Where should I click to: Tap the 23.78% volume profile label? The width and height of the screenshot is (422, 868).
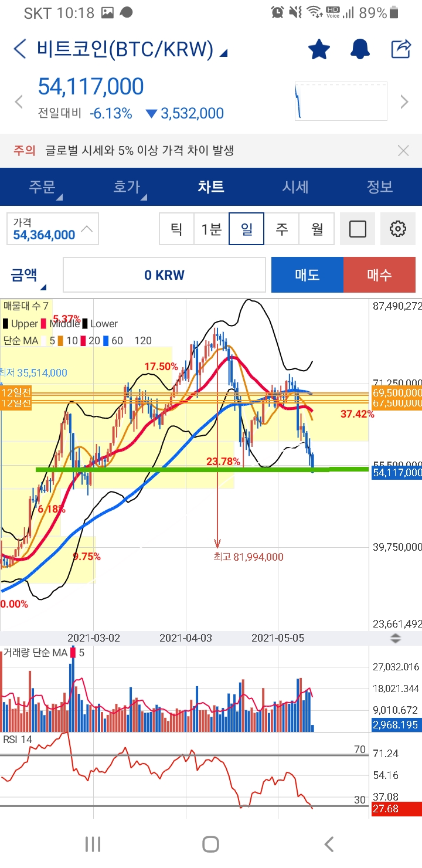(223, 462)
